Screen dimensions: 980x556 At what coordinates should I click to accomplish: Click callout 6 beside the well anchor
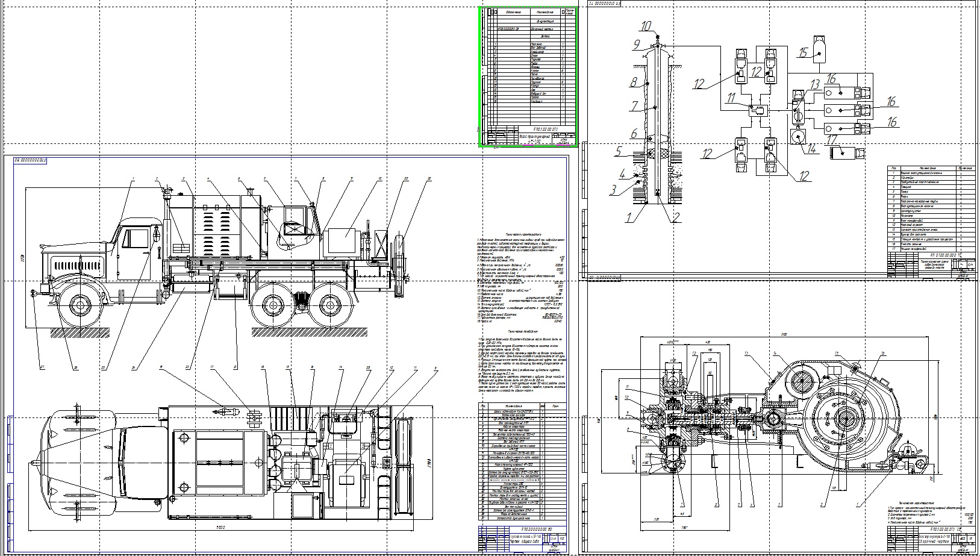634,133
